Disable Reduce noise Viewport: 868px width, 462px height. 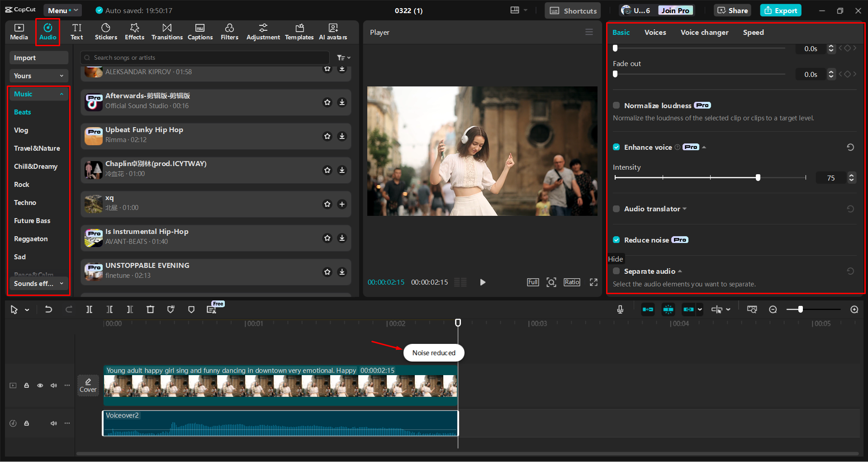coord(616,240)
